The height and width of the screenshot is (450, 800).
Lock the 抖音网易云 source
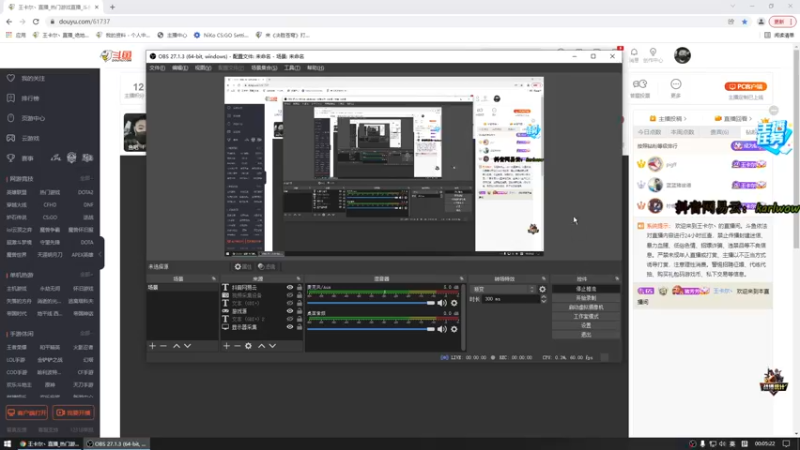[299, 287]
